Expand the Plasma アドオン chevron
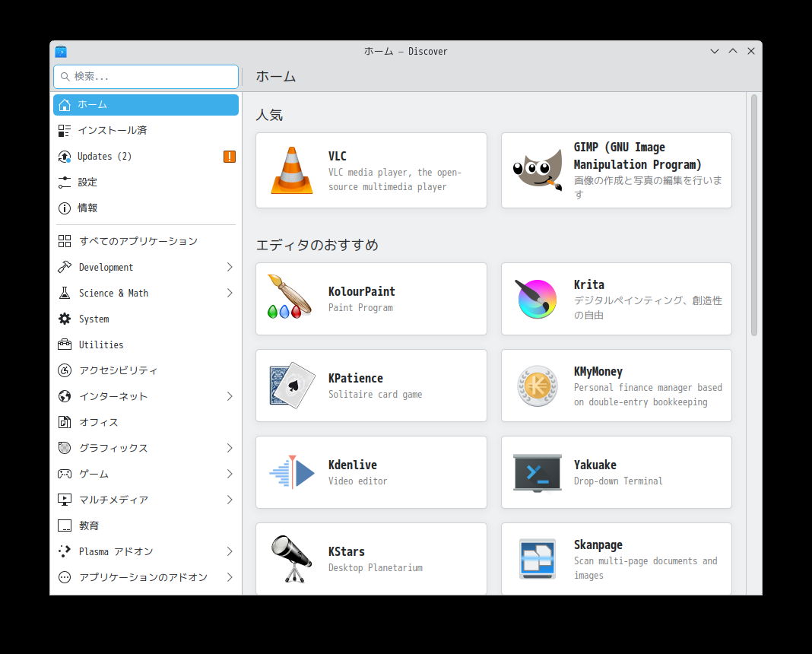 (x=230, y=551)
